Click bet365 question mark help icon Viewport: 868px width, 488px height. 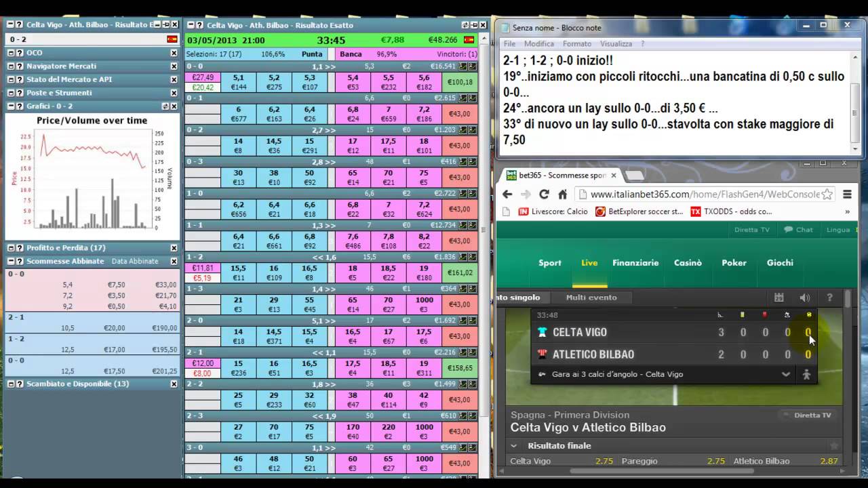[x=829, y=298]
